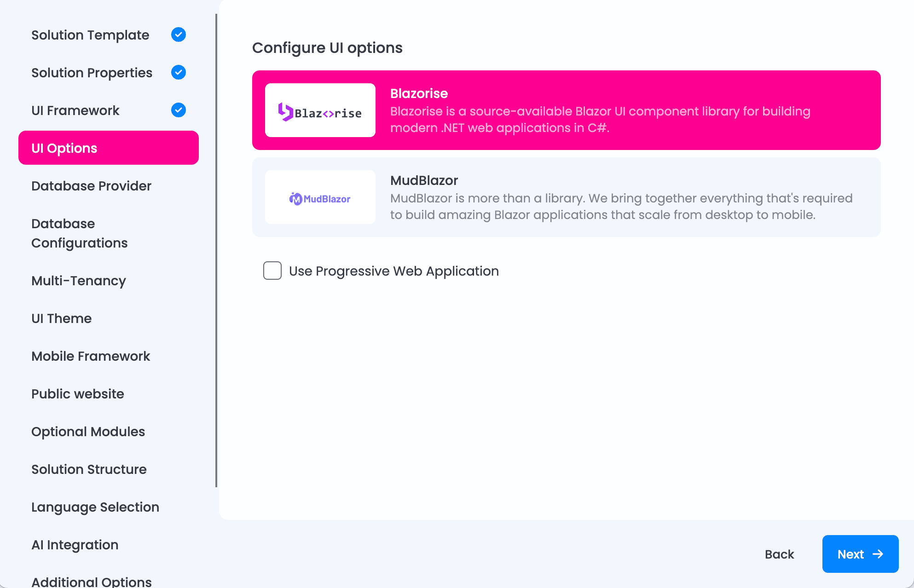The height and width of the screenshot is (588, 914).
Task: Click the MudBlazor logo thumbnail
Action: click(x=320, y=197)
